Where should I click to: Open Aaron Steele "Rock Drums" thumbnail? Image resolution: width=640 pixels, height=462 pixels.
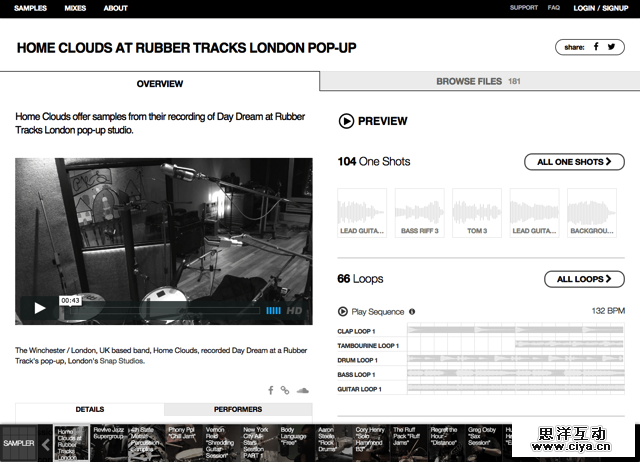pyautogui.click(x=334, y=444)
